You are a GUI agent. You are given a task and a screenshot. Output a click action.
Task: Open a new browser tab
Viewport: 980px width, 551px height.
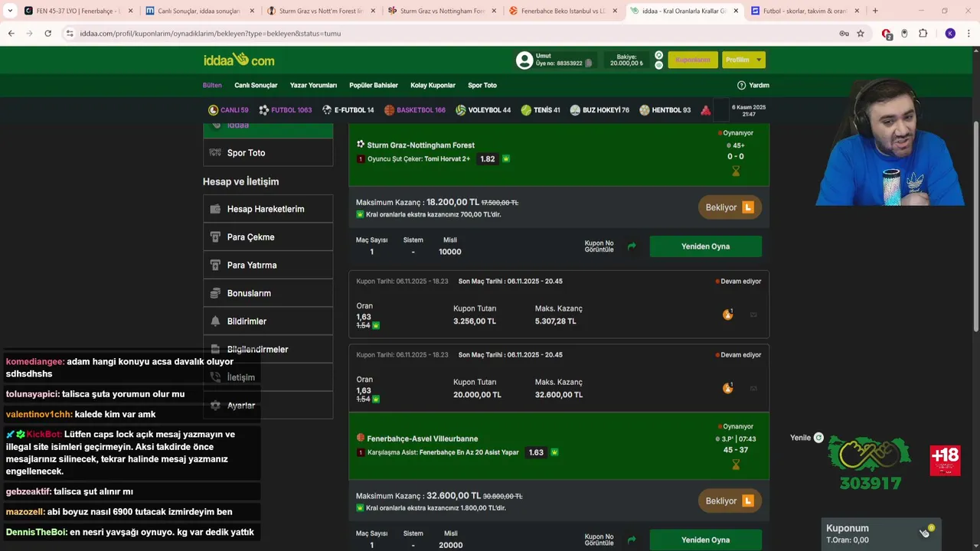875,11
